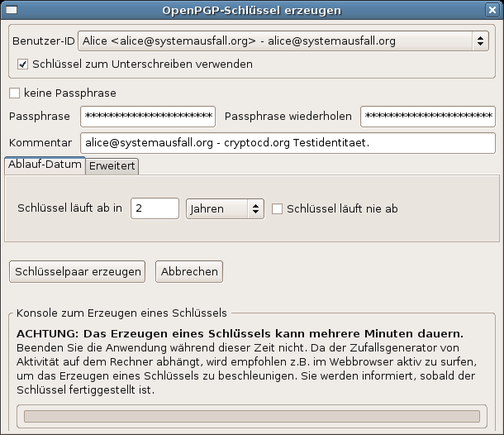The image size is (504, 435).
Task: Click the 'ACHTUNG' warning text
Action: [x=240, y=333]
